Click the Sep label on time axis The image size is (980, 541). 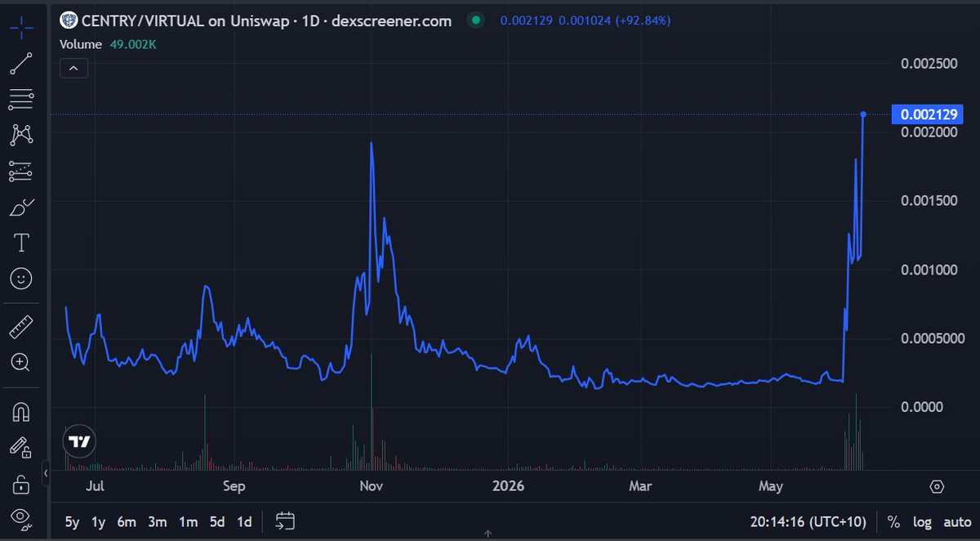(x=234, y=486)
